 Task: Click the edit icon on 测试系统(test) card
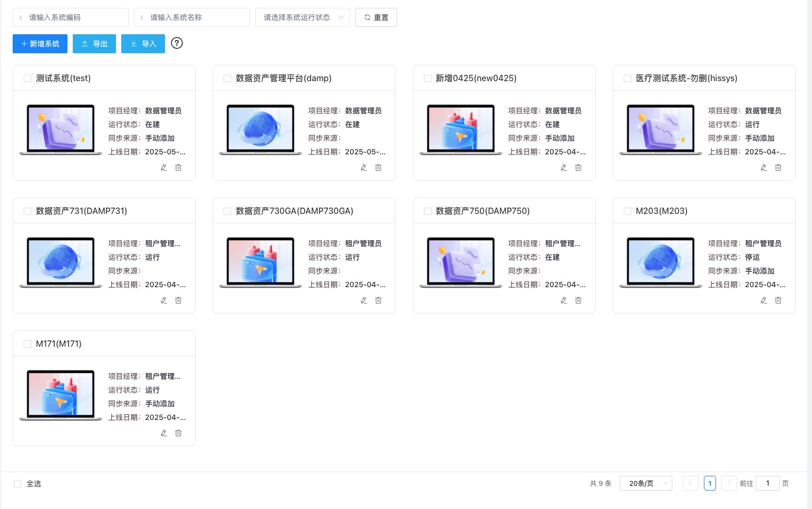[164, 168]
